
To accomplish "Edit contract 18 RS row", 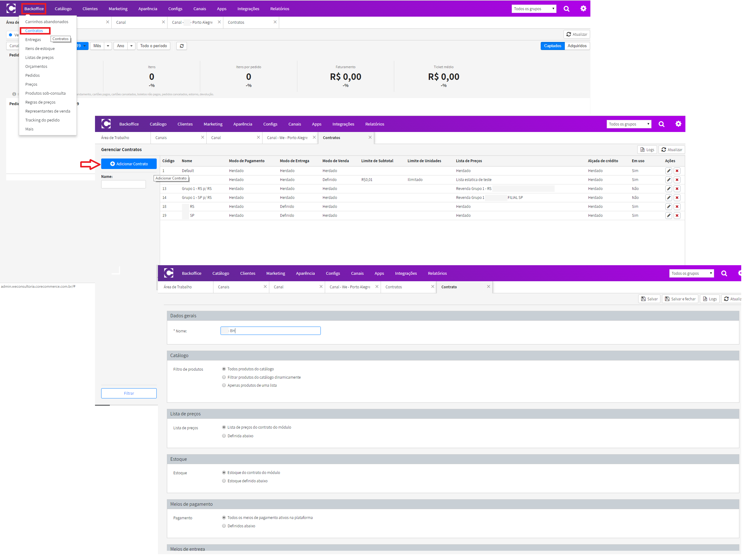I will pyautogui.click(x=668, y=207).
